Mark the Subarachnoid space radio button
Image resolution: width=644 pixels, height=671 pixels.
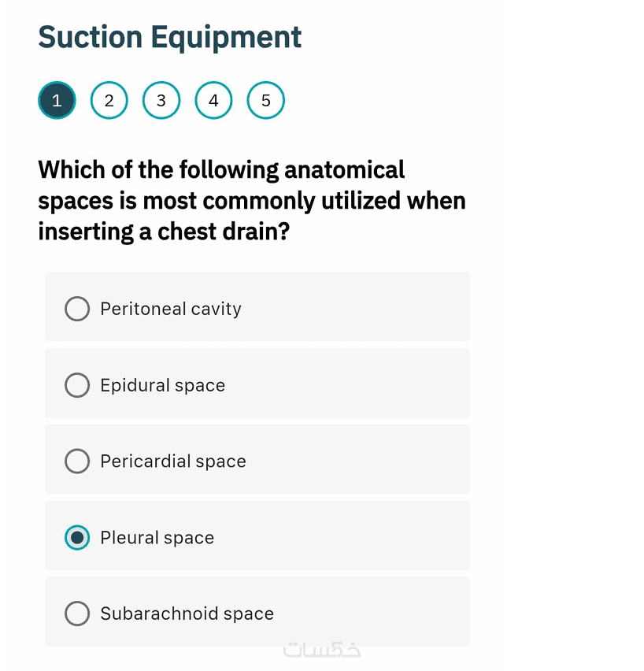[x=77, y=614]
